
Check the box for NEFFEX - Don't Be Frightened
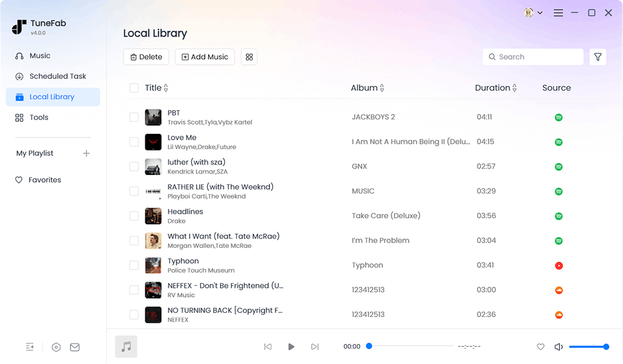click(x=134, y=290)
